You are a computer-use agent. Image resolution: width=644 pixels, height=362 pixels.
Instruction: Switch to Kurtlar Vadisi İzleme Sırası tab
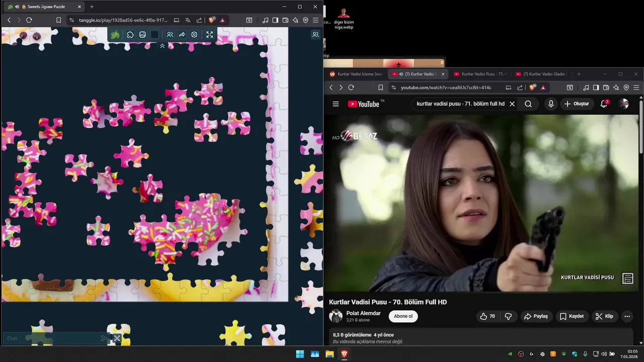click(x=356, y=74)
